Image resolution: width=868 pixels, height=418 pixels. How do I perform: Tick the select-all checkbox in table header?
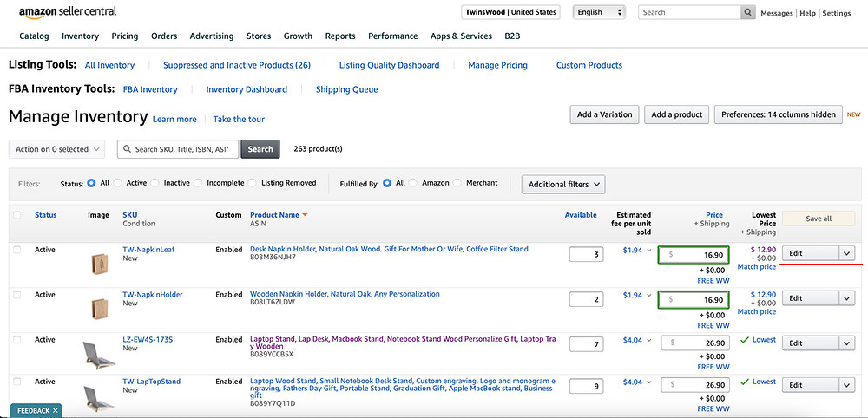click(x=17, y=215)
